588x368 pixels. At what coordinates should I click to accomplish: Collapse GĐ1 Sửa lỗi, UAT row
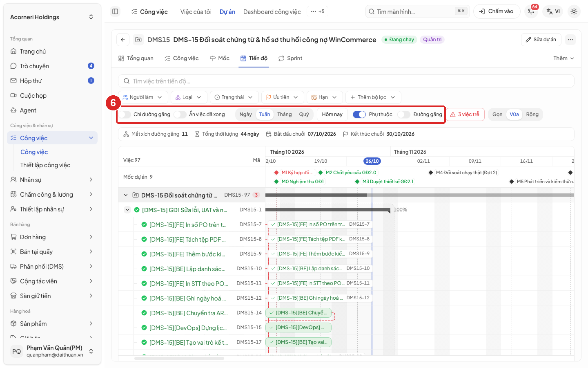click(x=127, y=210)
